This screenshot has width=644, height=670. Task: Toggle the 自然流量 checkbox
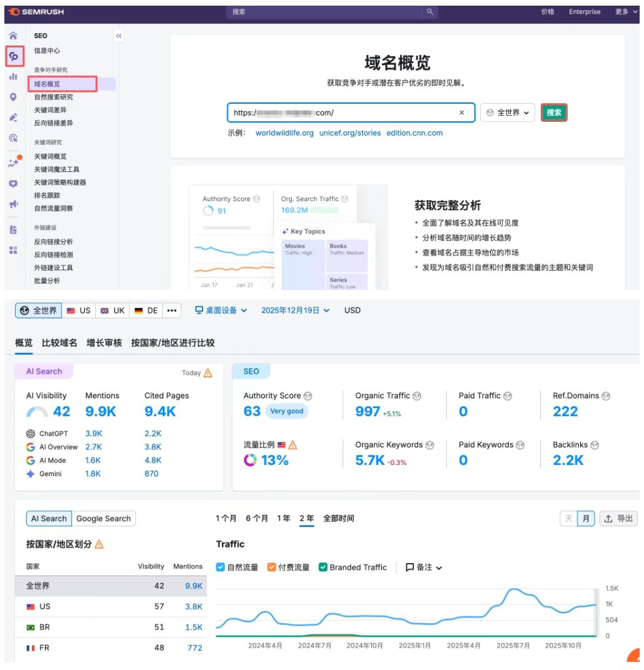221,567
